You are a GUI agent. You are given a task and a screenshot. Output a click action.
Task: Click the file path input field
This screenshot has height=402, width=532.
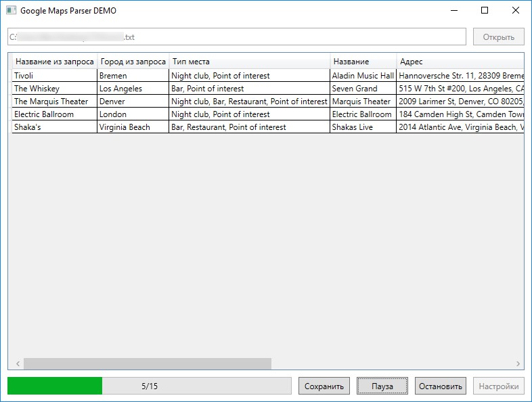237,37
